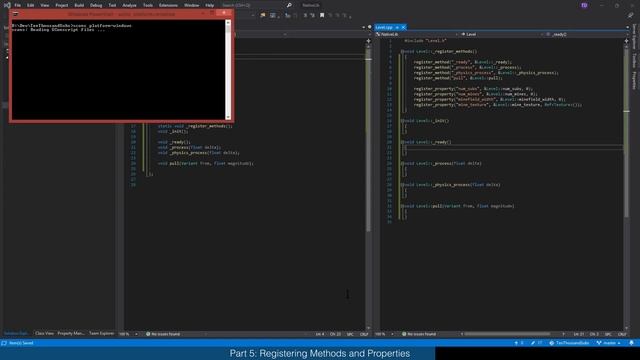The height and width of the screenshot is (360, 640).
Task: Open the Window menu
Action: pos(191,5)
